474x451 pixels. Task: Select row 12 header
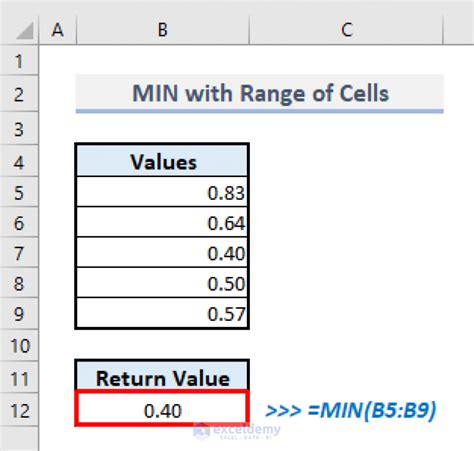tap(19, 411)
